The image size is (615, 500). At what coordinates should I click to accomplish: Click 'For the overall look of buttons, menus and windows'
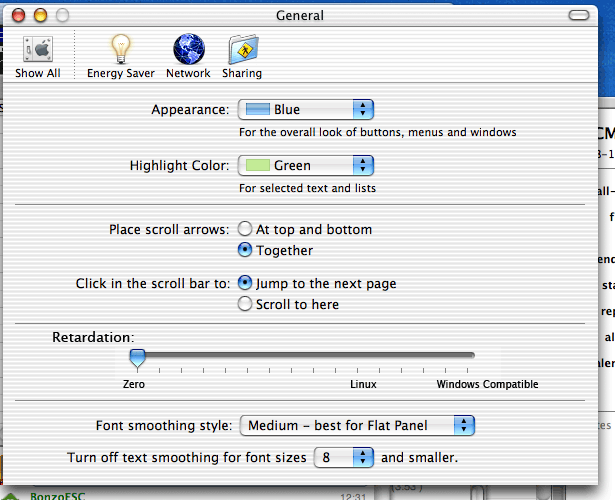click(x=378, y=132)
